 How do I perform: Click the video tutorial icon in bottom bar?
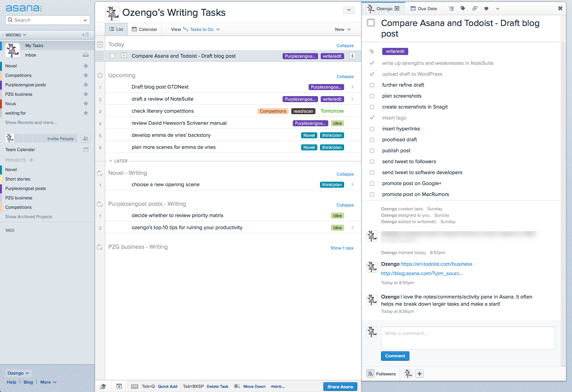pyautogui.click(x=119, y=386)
